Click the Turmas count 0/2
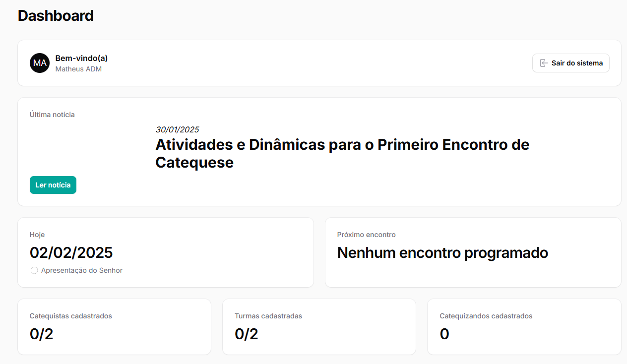 coord(247,334)
